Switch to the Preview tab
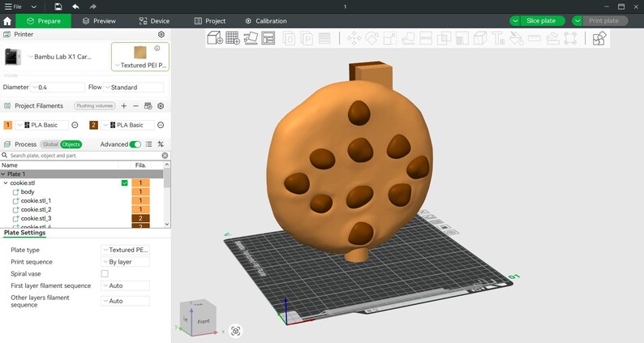This screenshot has height=343, width=644. tap(99, 21)
